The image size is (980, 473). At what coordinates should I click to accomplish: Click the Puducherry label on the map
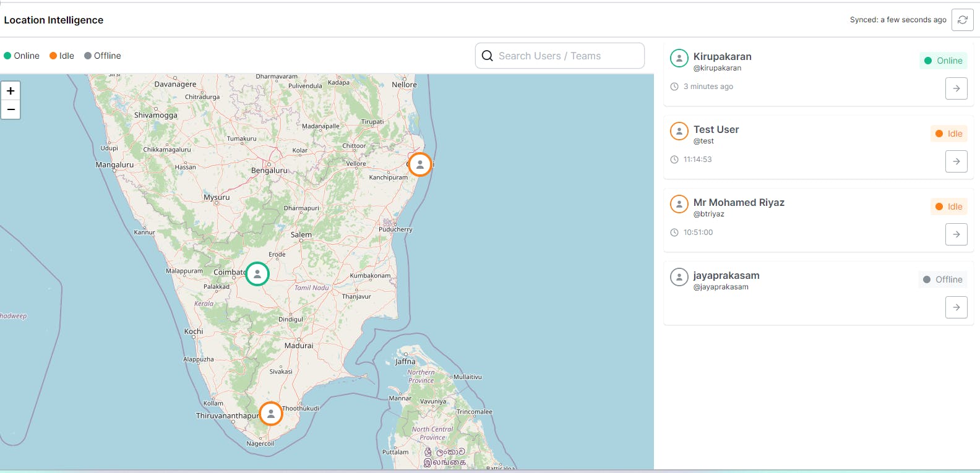coord(395,229)
